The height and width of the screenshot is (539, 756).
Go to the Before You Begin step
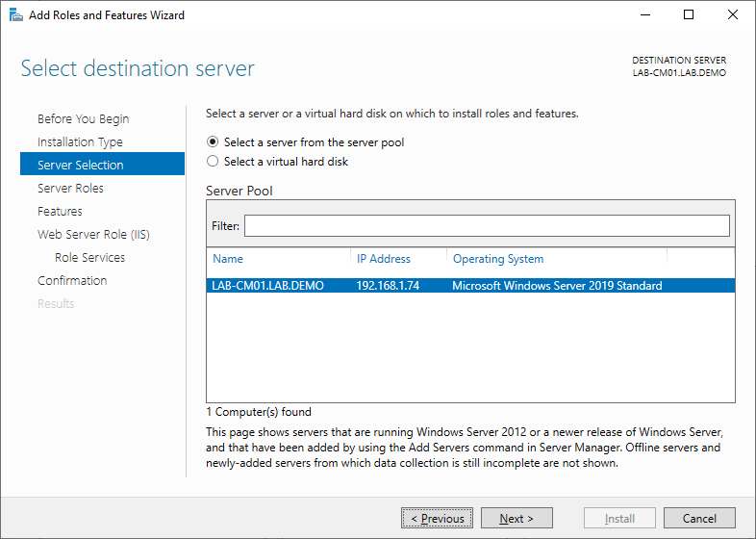[83, 119]
